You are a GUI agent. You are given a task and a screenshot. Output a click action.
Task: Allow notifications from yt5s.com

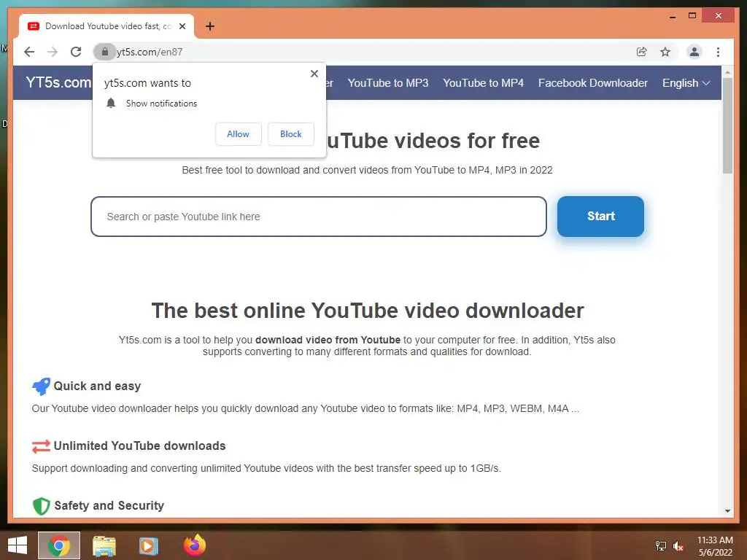[x=239, y=134]
